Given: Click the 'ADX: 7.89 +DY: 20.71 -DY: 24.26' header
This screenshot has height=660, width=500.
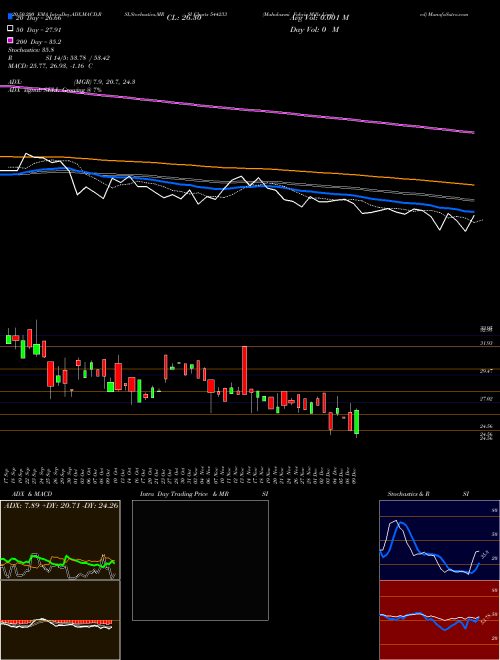Looking at the screenshot, I should click(x=61, y=505).
